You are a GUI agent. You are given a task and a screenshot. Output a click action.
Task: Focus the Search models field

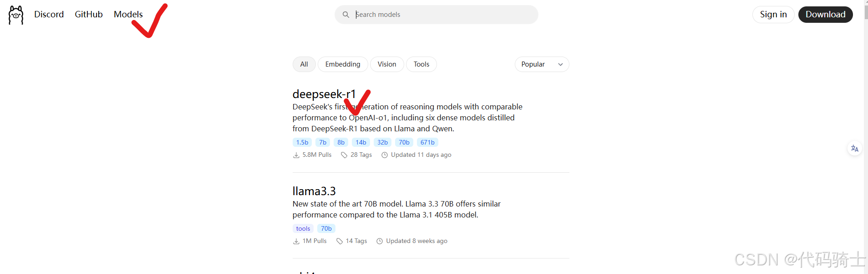(436, 15)
